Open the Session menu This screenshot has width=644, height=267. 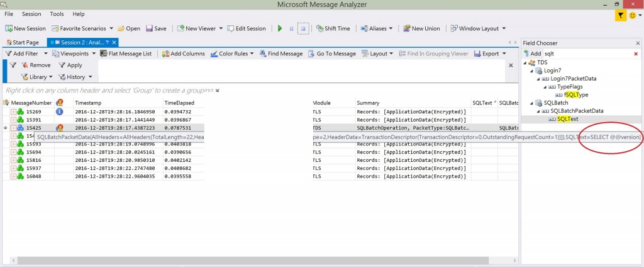[x=31, y=14]
